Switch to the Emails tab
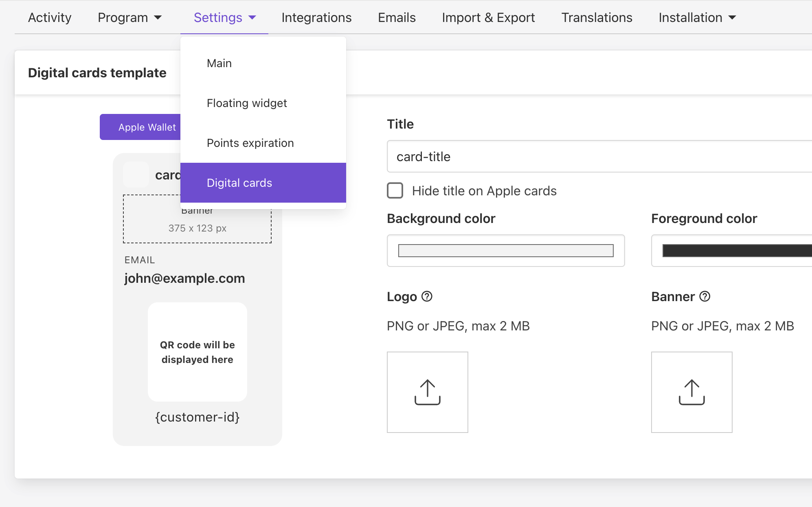Screen dimensions: 812x507 pyautogui.click(x=396, y=17)
